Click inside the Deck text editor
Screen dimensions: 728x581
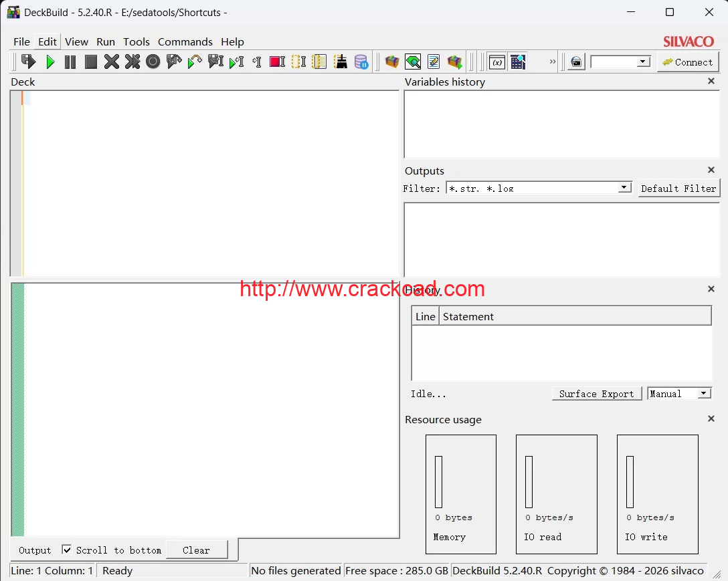coord(211,183)
